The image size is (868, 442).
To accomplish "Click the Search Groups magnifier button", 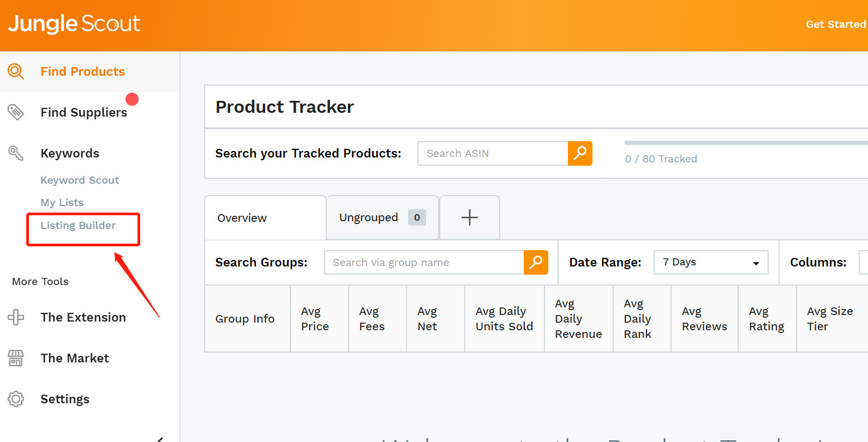I will pos(536,262).
